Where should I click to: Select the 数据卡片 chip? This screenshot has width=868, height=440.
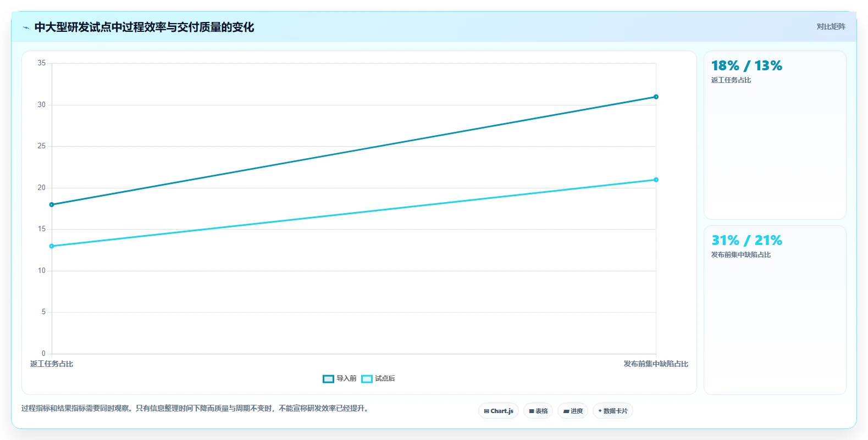click(613, 411)
